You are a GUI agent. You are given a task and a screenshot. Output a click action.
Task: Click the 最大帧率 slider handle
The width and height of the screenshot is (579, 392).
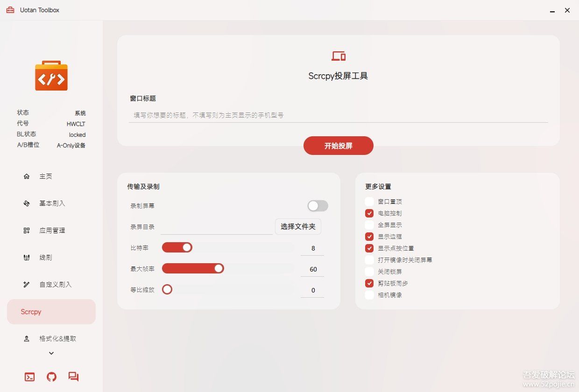[219, 268]
